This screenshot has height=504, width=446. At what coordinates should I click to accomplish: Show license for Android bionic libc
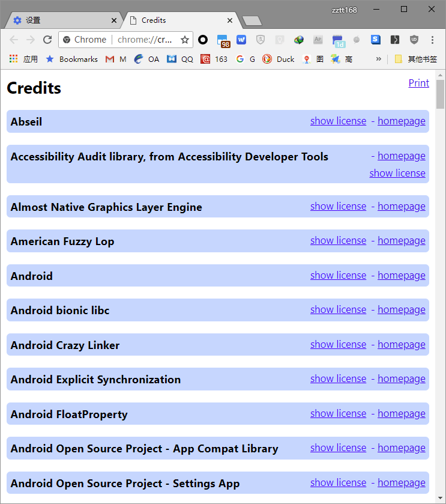pos(338,309)
